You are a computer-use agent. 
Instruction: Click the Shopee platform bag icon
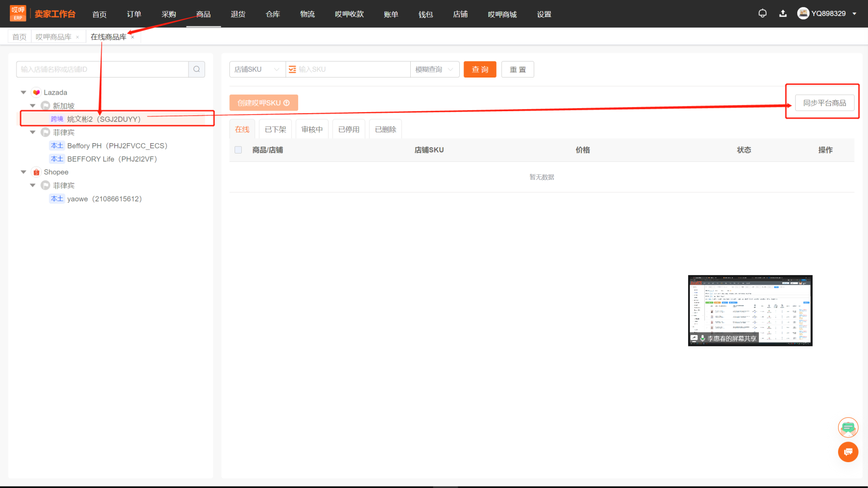(36, 172)
